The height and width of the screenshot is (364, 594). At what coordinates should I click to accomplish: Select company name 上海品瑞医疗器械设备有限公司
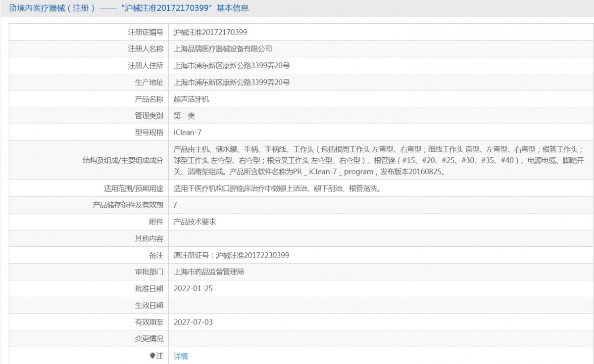(x=223, y=49)
